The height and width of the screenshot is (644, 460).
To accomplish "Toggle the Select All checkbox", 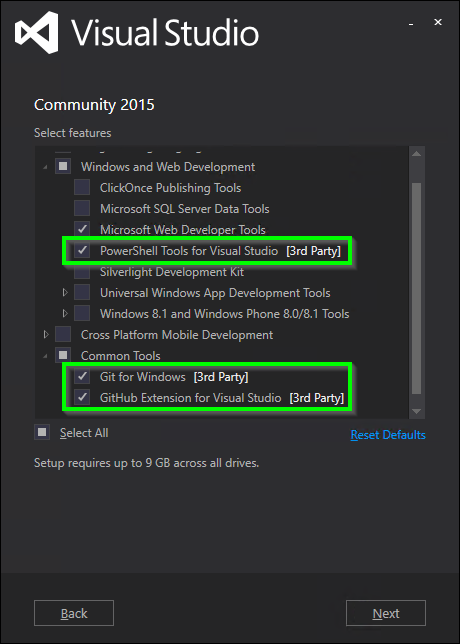I will pos(42,432).
